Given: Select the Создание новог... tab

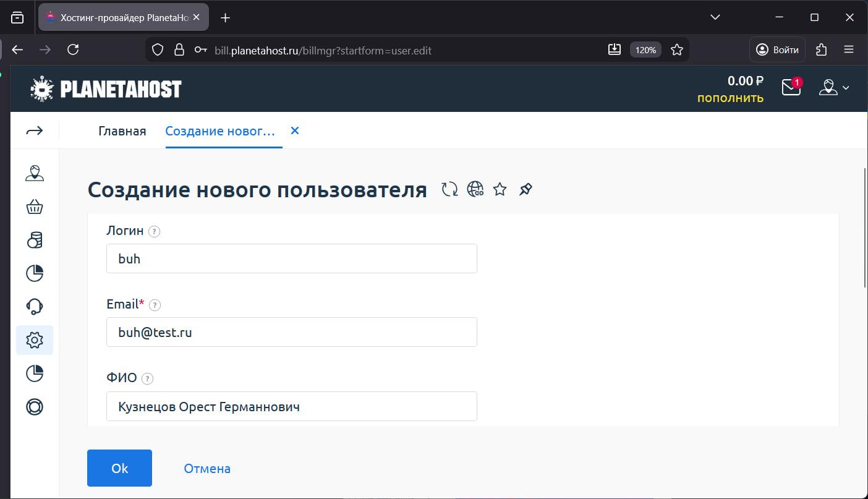Looking at the screenshot, I should 219,130.
